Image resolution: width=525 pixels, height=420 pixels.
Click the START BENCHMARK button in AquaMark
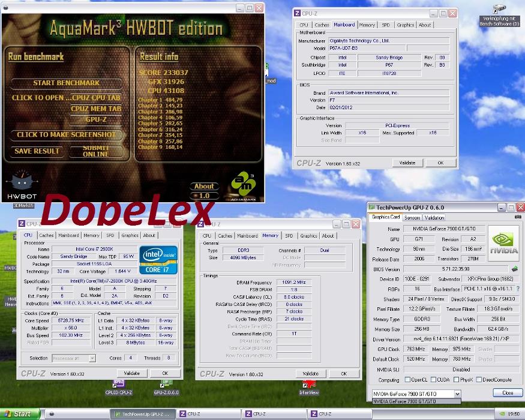(x=66, y=83)
